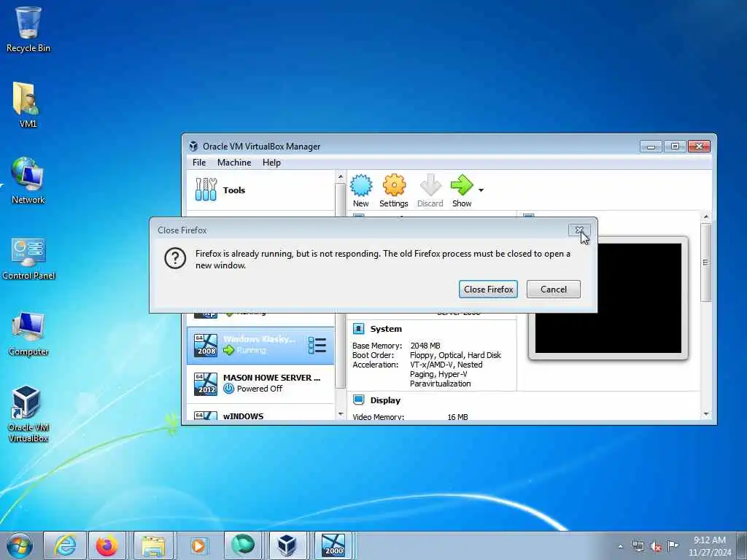Open the Machine menu in VirtualBox Manager

pyautogui.click(x=234, y=163)
